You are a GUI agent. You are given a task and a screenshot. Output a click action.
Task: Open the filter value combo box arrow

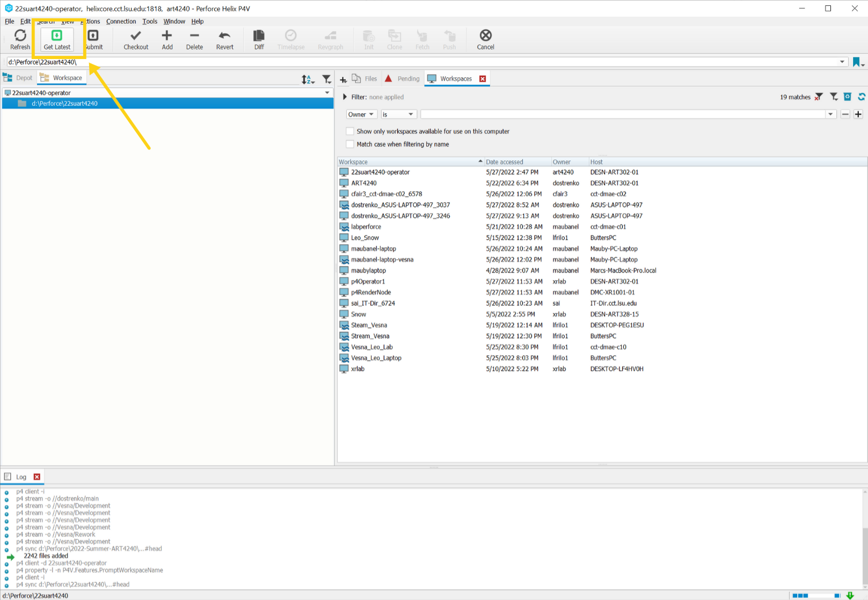(x=830, y=114)
